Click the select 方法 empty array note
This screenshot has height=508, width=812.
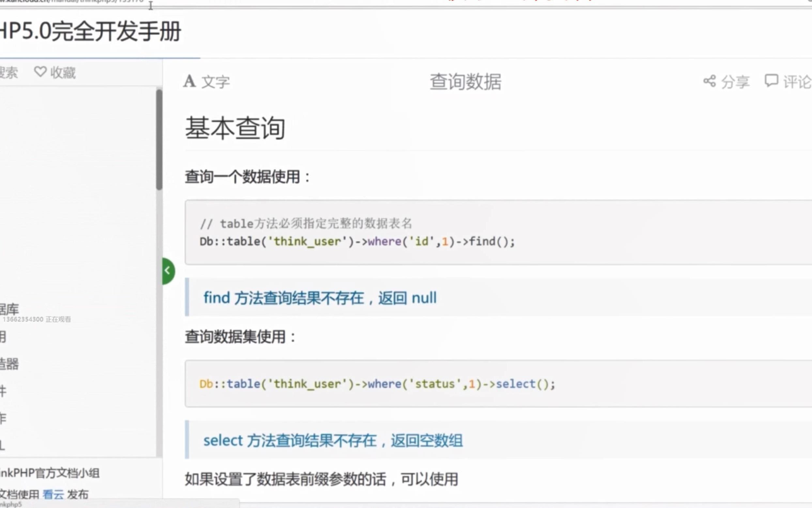click(x=333, y=440)
